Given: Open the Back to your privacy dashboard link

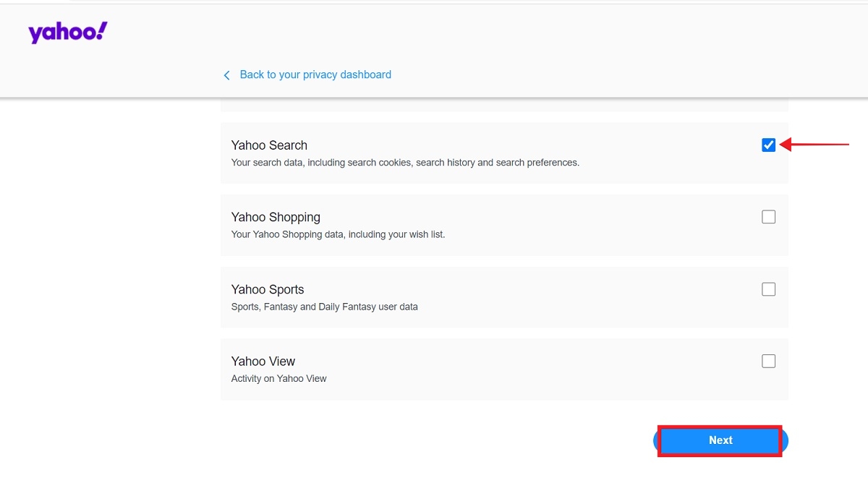Looking at the screenshot, I should click(316, 74).
